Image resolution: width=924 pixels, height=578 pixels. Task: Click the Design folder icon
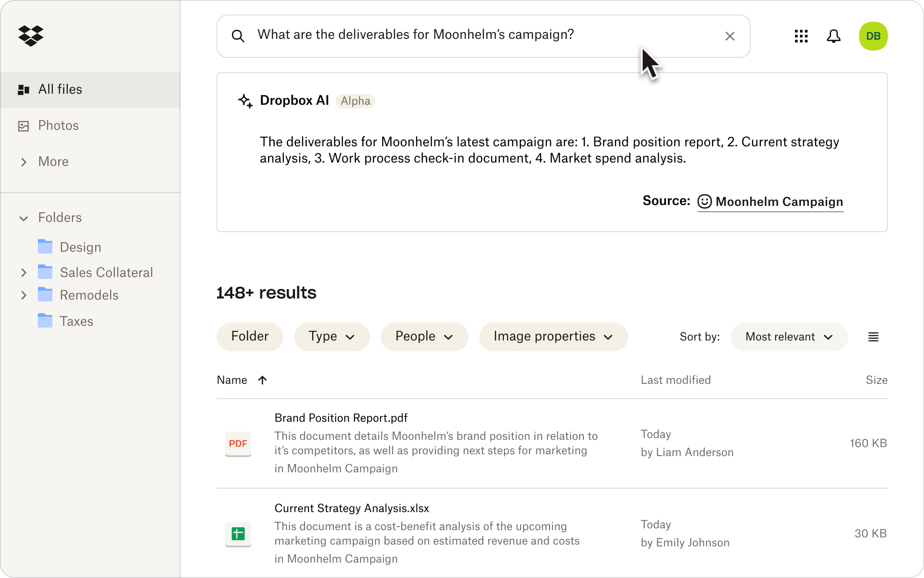pos(45,247)
